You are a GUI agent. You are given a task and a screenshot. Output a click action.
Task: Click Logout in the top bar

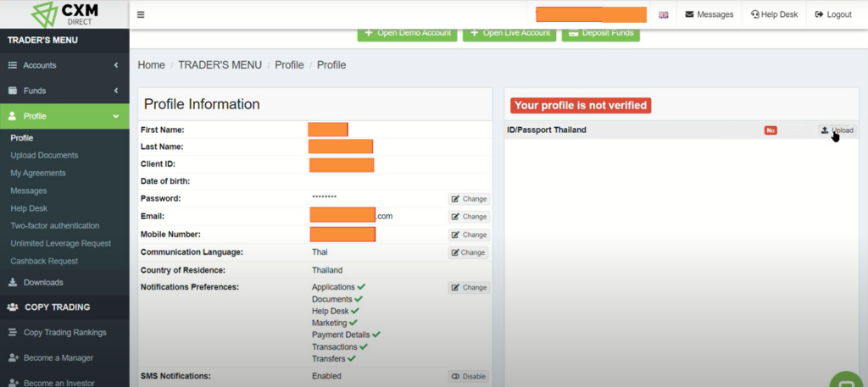pyautogui.click(x=833, y=14)
